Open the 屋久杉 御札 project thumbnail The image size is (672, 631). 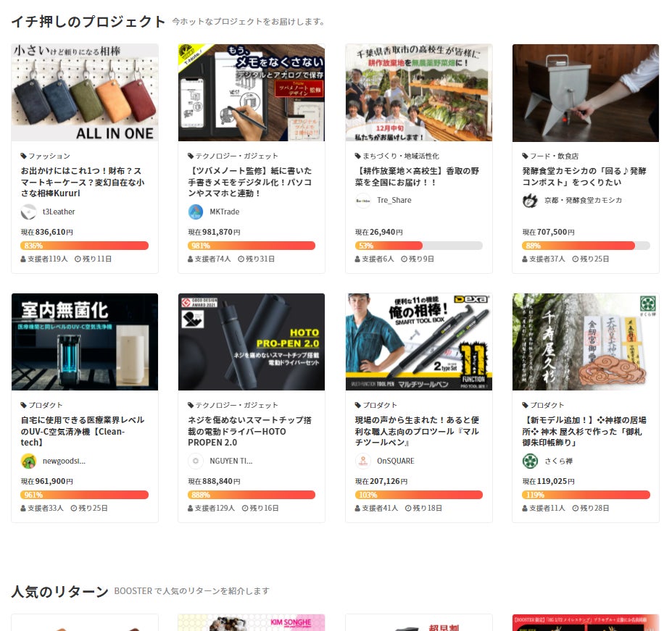pos(586,342)
